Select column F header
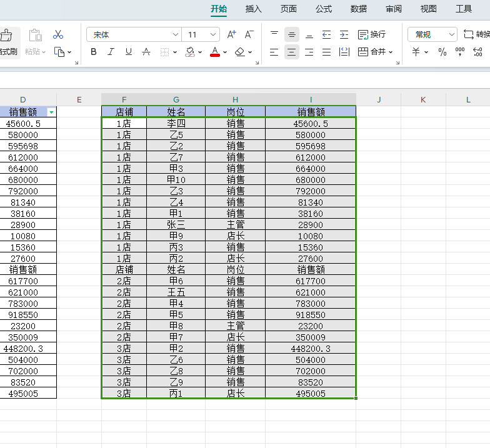 124,100
